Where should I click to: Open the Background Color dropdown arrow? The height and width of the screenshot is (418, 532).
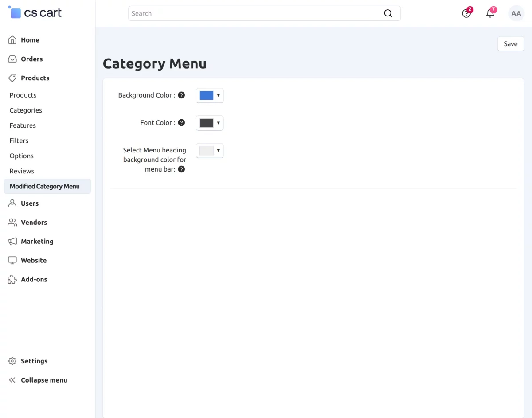[219, 95]
